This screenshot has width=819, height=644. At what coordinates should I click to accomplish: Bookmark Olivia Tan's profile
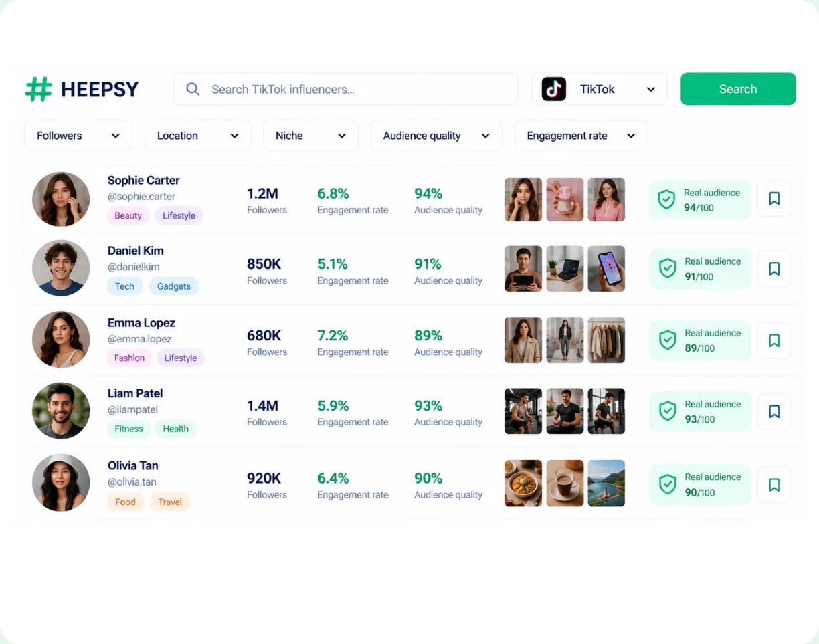point(774,485)
